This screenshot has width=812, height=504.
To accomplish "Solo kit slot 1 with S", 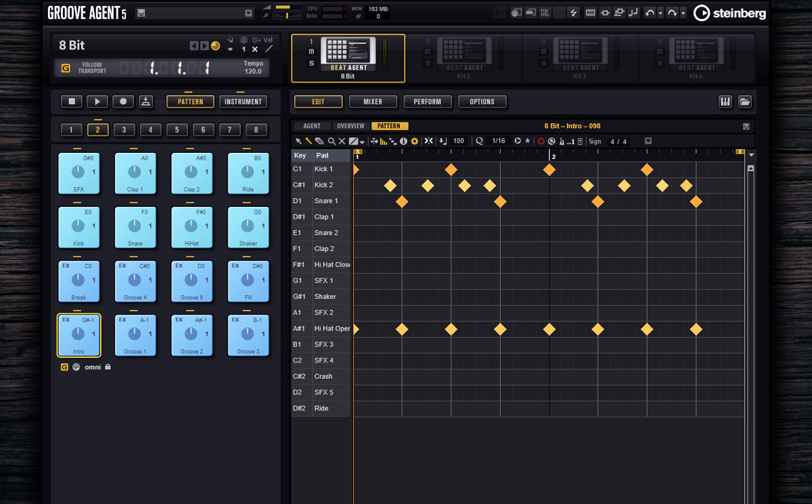I will coord(312,63).
